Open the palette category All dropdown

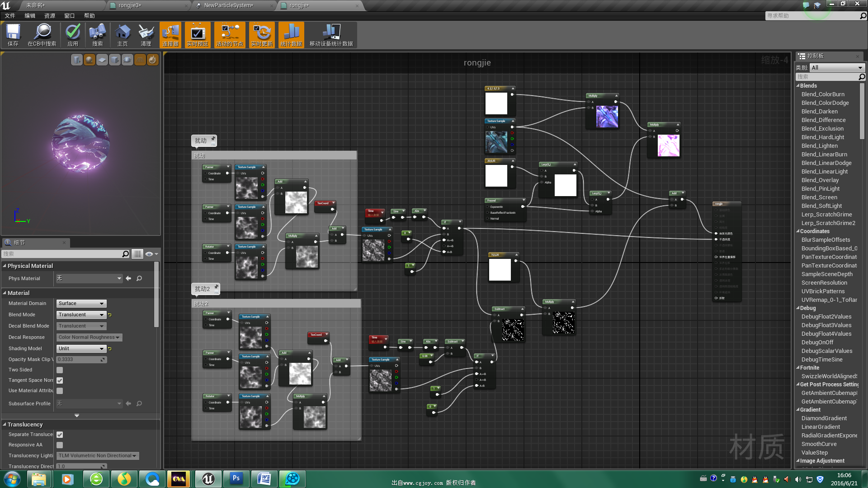coord(837,68)
